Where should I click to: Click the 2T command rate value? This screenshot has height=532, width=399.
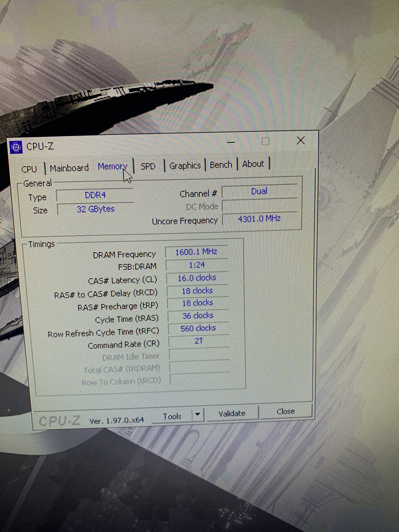tap(199, 341)
